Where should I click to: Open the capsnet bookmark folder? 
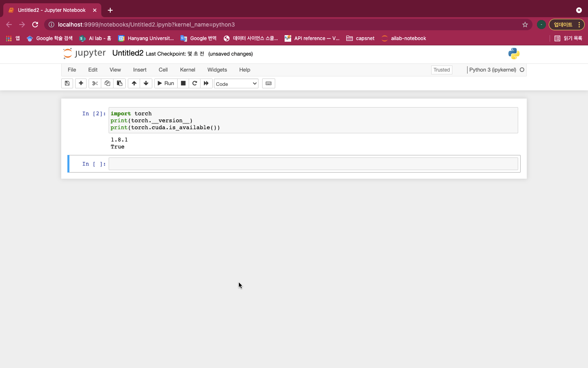(360, 38)
